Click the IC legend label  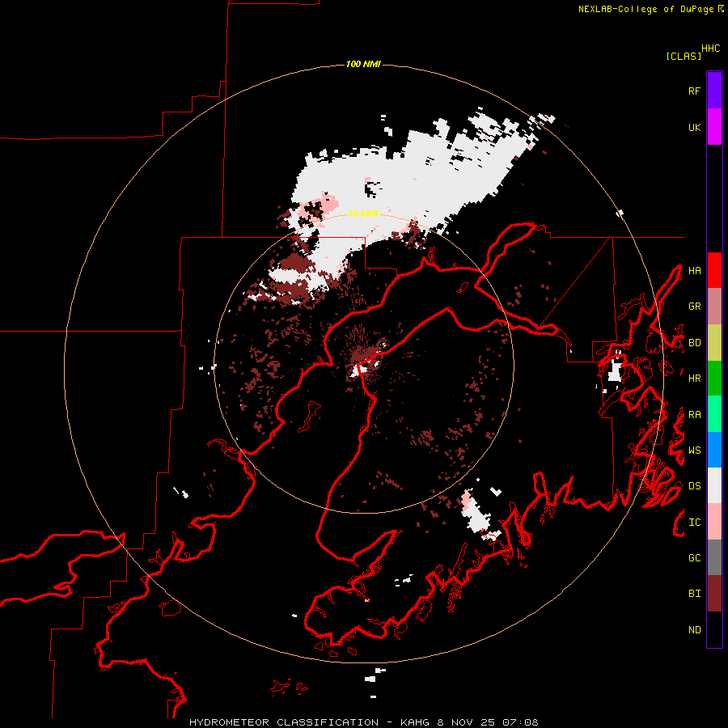[x=694, y=523]
